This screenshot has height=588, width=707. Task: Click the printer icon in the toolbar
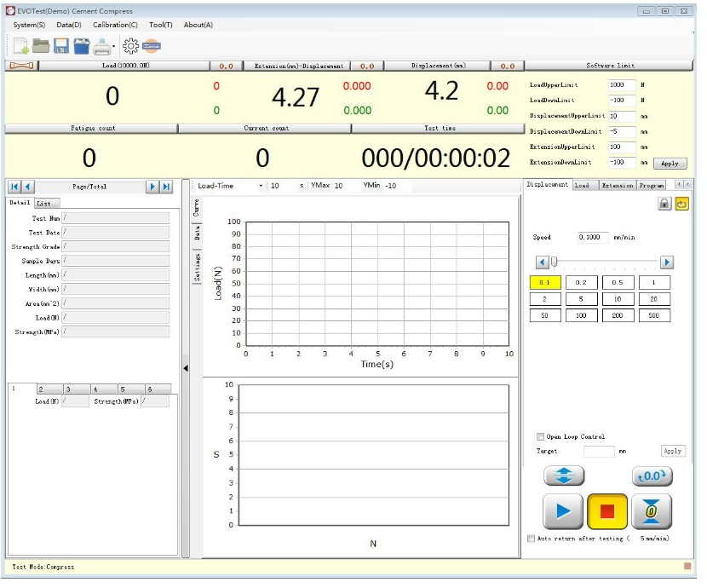[x=101, y=46]
